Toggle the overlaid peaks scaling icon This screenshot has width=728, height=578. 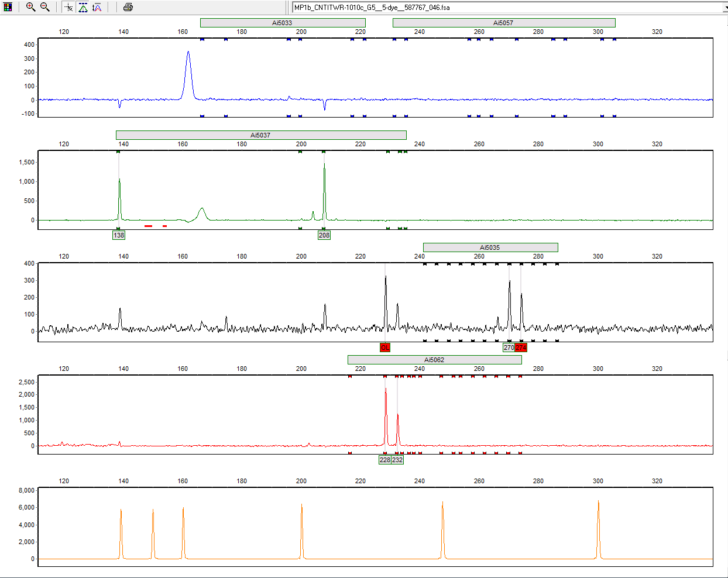coord(97,7)
